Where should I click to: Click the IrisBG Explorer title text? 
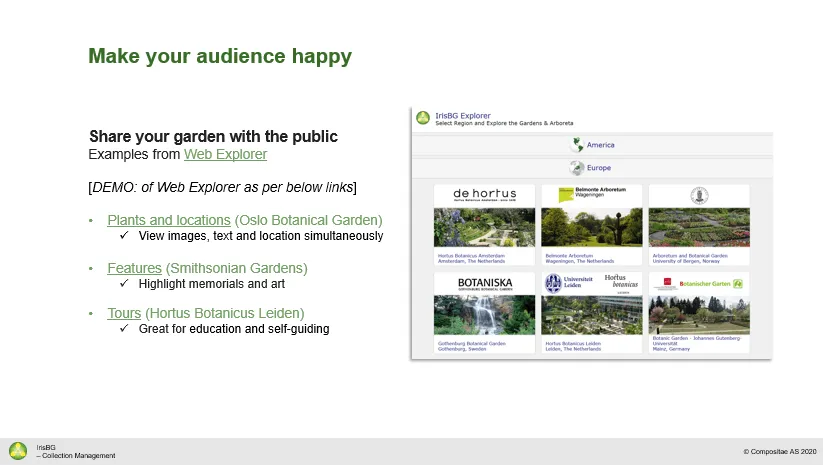(x=462, y=115)
